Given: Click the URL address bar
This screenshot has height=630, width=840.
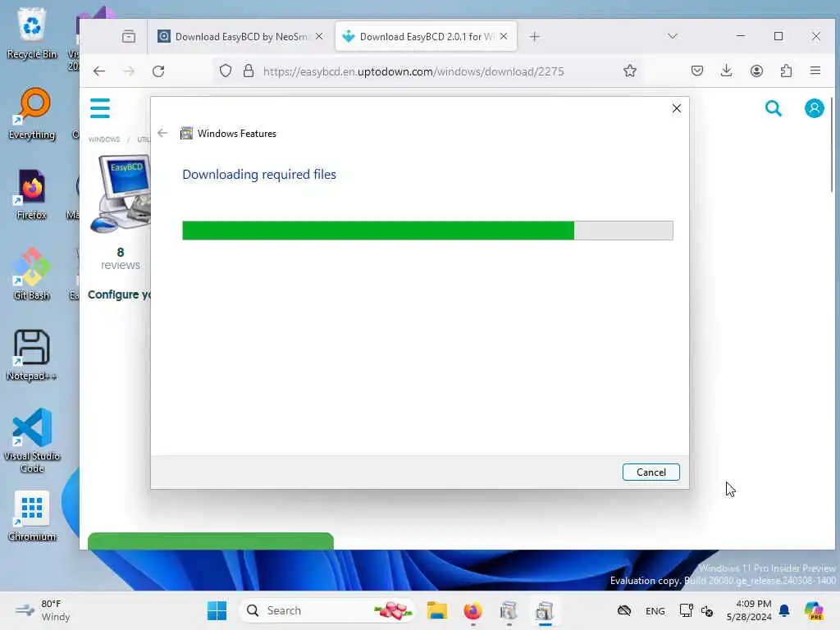Looking at the screenshot, I should pos(413,71).
